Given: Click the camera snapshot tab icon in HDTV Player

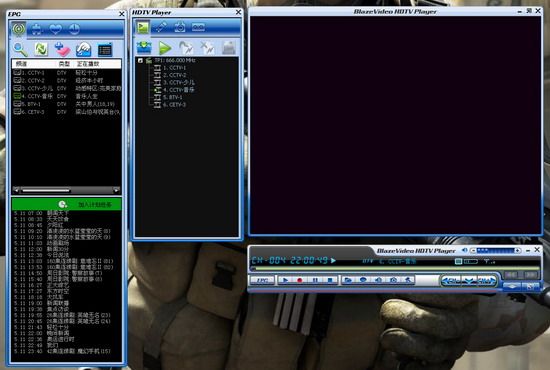Looking at the screenshot, I should click(x=180, y=27).
